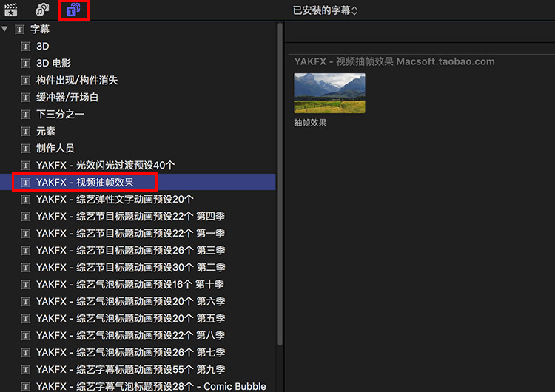Select 综艺气泡标题动画预设16个 第十季
555x392 pixels.
[138, 284]
